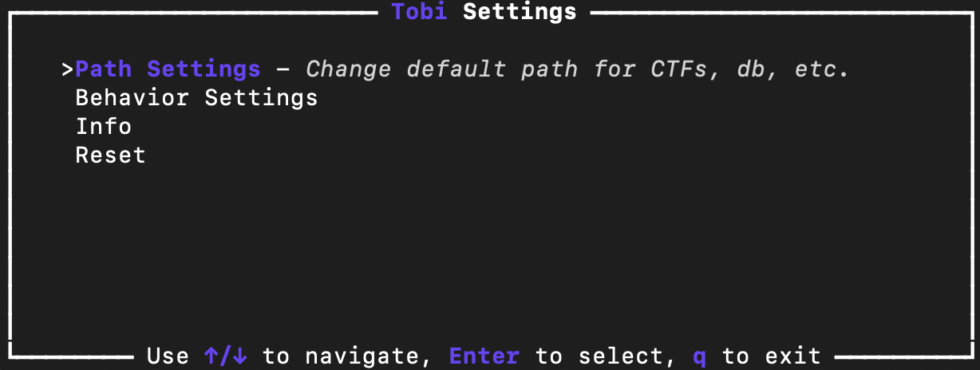Click the up arrow glyph in footer
The height and width of the screenshot is (370, 980).
pyautogui.click(x=212, y=356)
